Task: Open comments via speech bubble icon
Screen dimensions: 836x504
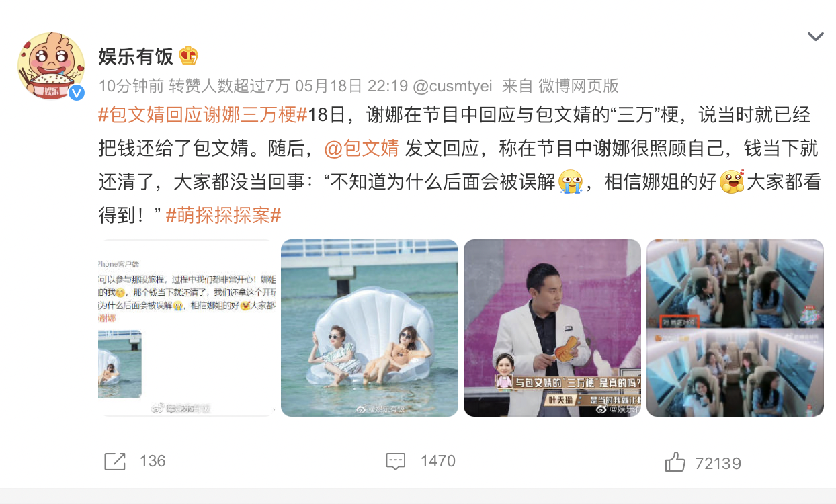Action: pyautogui.click(x=396, y=461)
